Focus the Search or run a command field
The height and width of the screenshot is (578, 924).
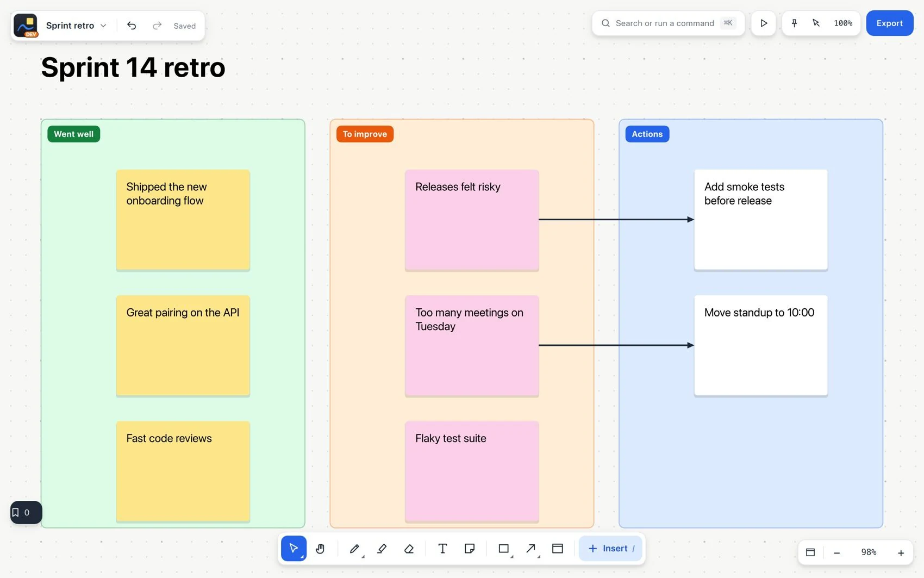pyautogui.click(x=668, y=23)
